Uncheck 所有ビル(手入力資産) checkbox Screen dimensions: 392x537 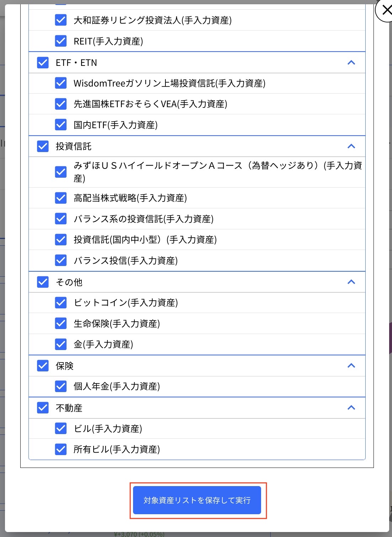60,449
